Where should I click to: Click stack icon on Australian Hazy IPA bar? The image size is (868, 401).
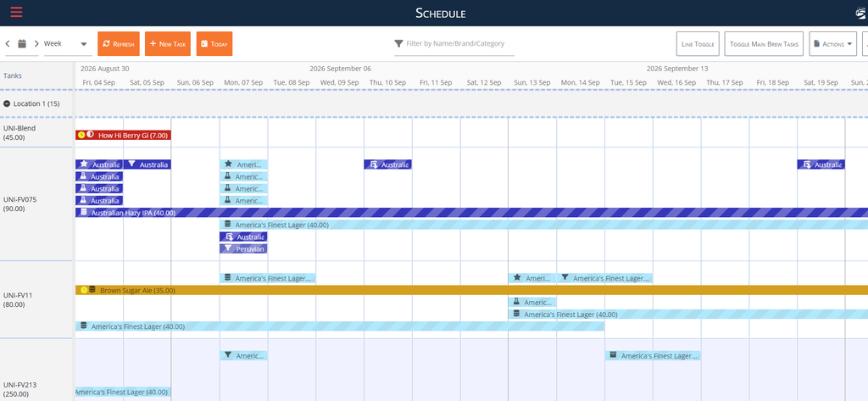coord(84,213)
